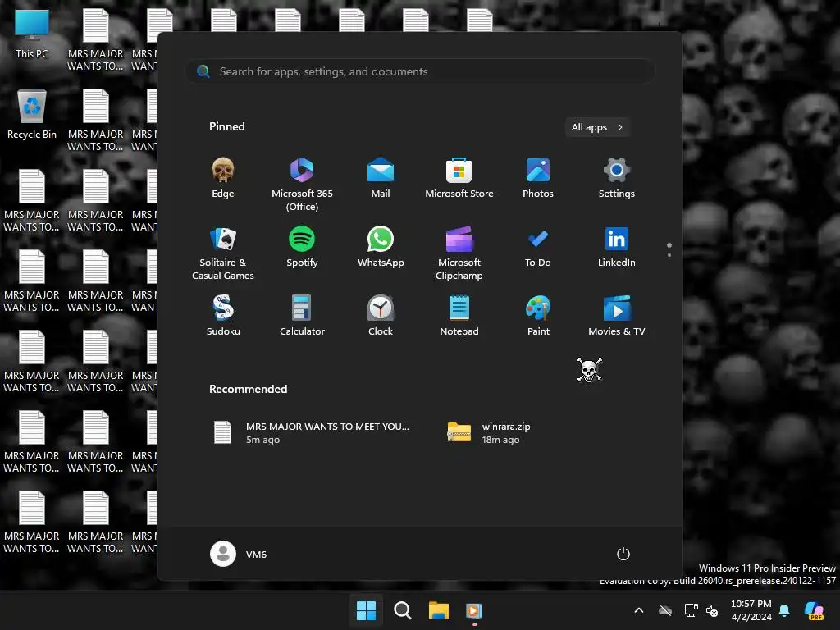Image resolution: width=840 pixels, height=630 pixels.
Task: Open recommended file MRS MAJOR WANTS TO MEET YOU
Action: click(x=312, y=433)
